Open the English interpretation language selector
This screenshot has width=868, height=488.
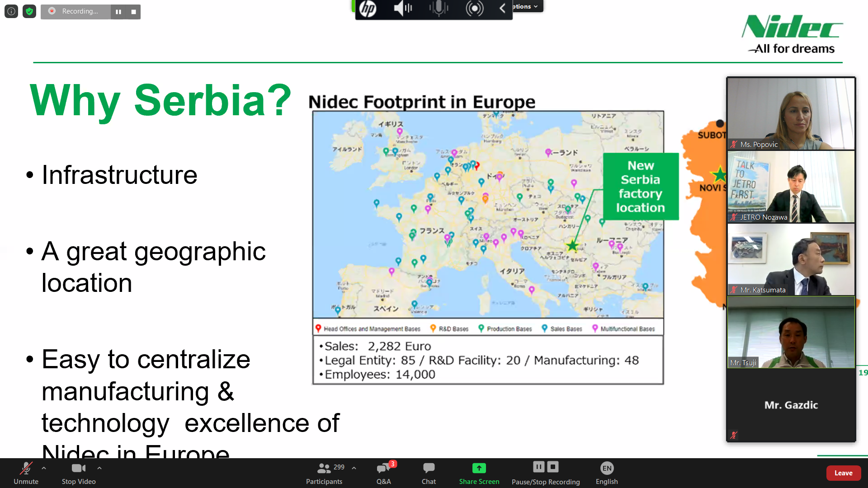[x=607, y=473]
